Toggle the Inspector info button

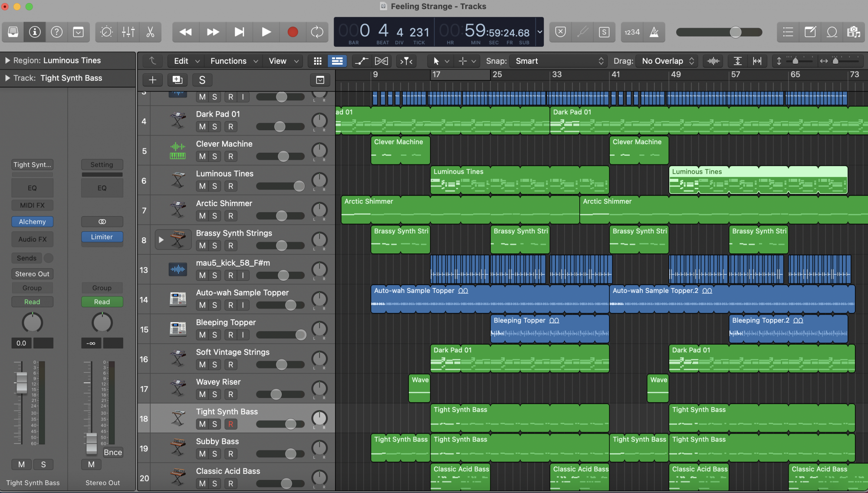pos(35,32)
